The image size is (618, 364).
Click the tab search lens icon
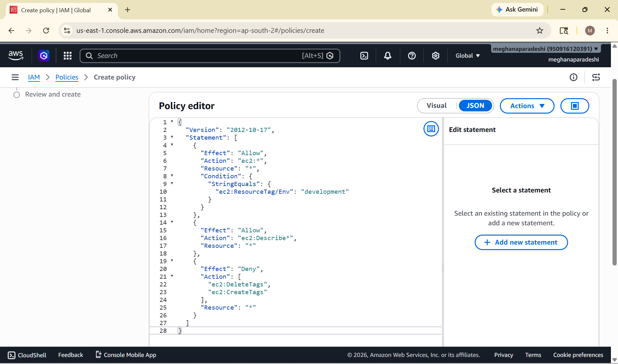(564, 31)
